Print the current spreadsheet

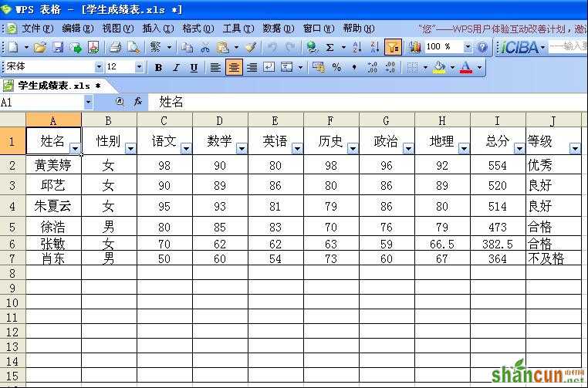(116, 47)
